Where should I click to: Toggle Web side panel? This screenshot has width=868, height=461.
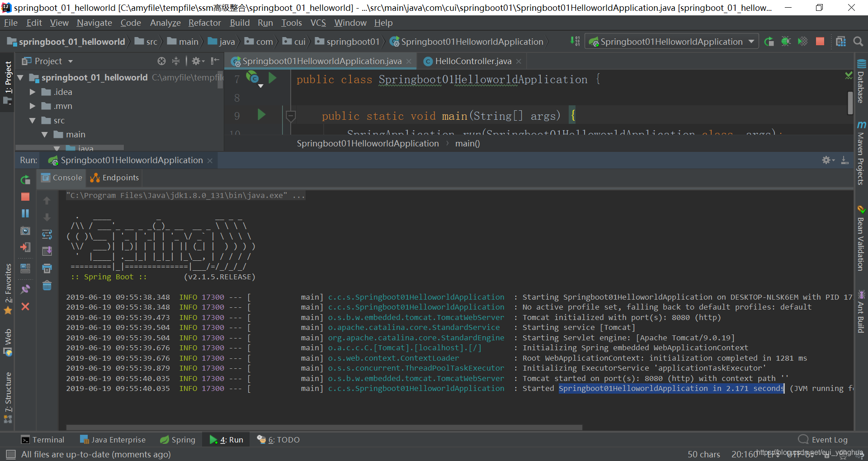point(8,343)
